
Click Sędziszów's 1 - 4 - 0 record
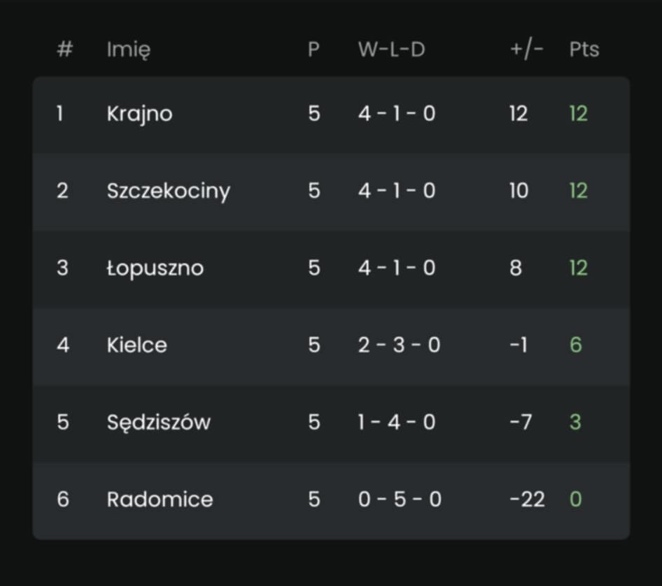click(397, 422)
